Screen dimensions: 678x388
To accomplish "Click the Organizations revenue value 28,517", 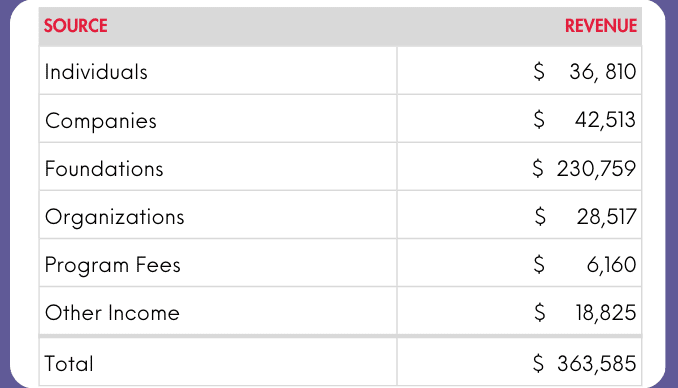I will (x=606, y=216).
